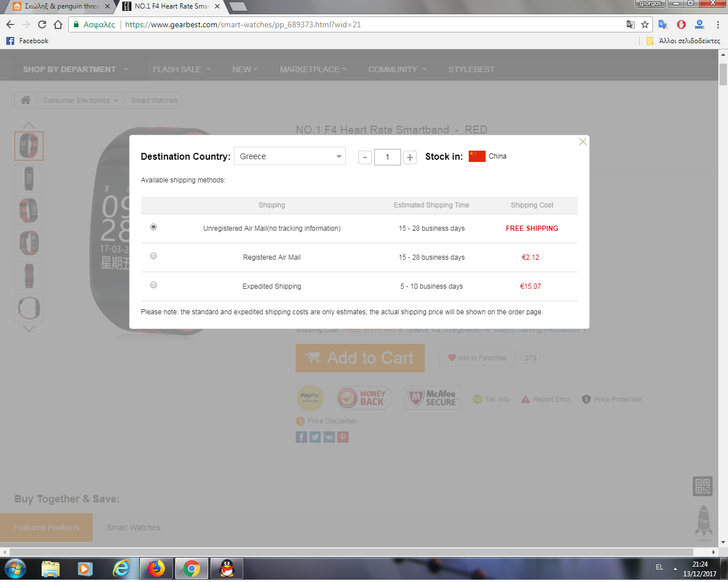Open QQ penguin app in taskbar
Screen dimensions: 728x582
point(227,568)
